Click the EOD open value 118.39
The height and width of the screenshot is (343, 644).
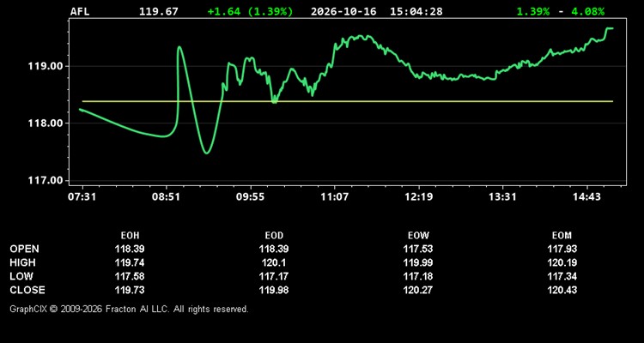pos(274,249)
